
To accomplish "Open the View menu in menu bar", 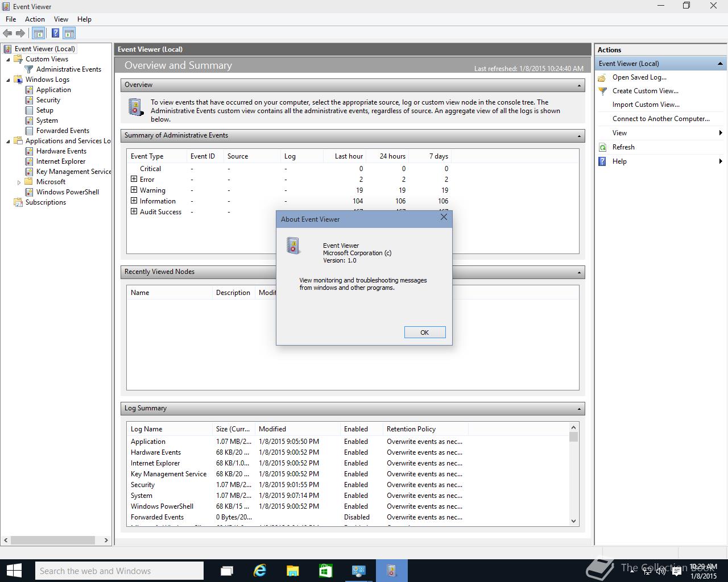I will tap(61, 19).
